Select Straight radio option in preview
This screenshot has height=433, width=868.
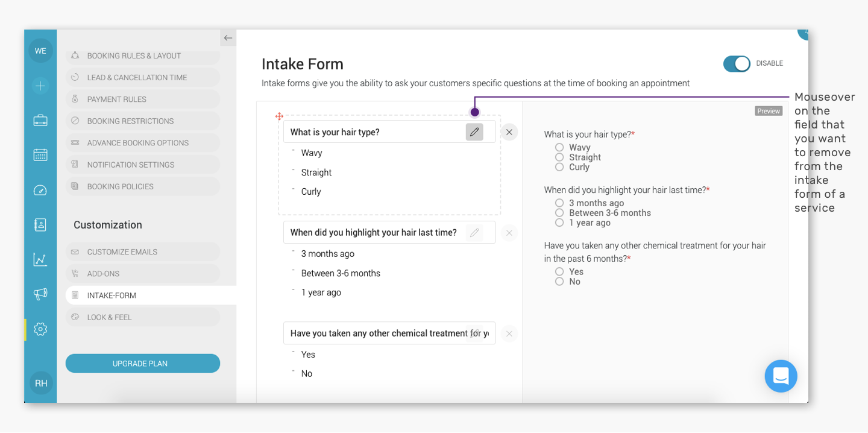559,157
